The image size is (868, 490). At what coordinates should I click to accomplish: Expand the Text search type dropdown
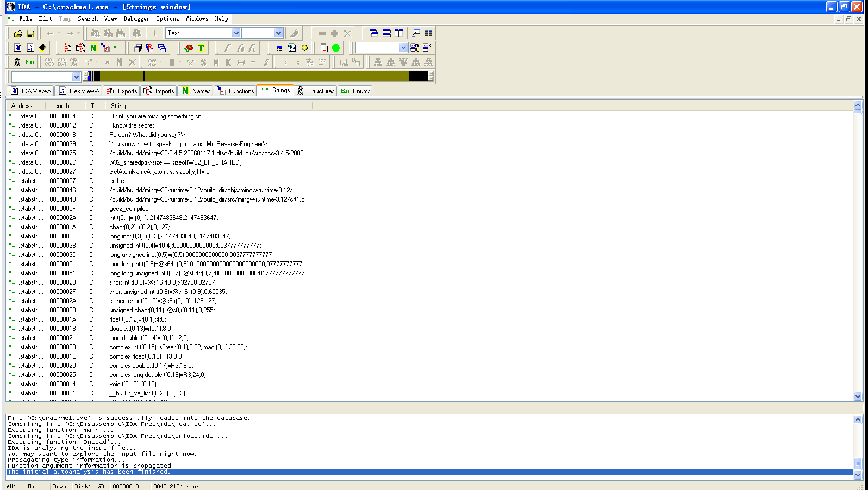point(236,33)
